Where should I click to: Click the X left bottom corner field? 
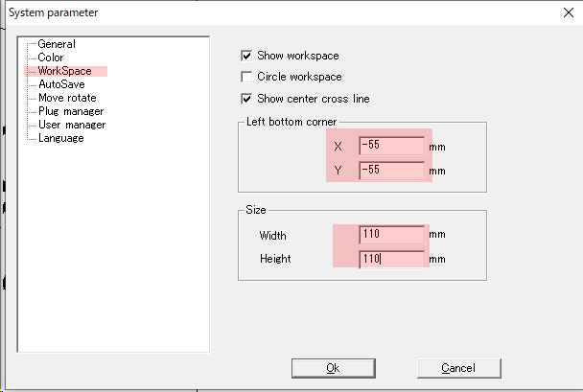pos(391,146)
